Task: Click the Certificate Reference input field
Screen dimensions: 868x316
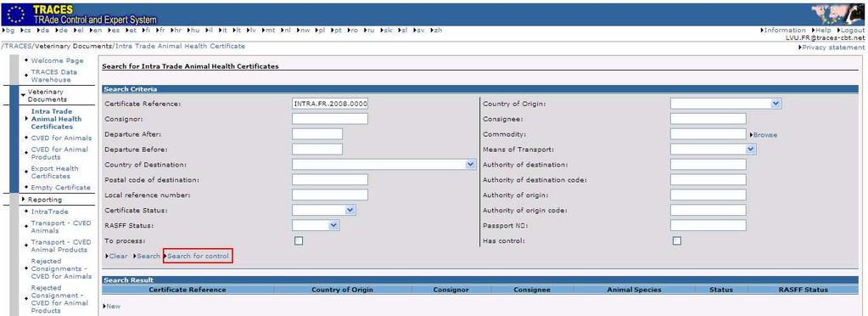Action: click(330, 104)
